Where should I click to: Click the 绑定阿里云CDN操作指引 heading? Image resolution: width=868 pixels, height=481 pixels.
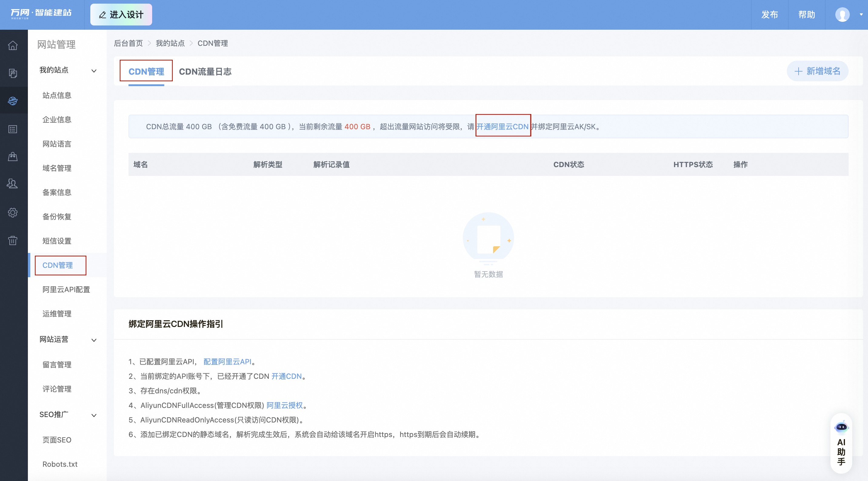coord(175,324)
